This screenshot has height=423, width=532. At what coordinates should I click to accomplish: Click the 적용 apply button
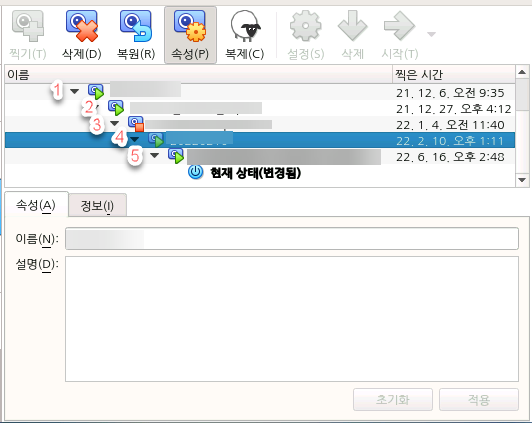coord(479,400)
